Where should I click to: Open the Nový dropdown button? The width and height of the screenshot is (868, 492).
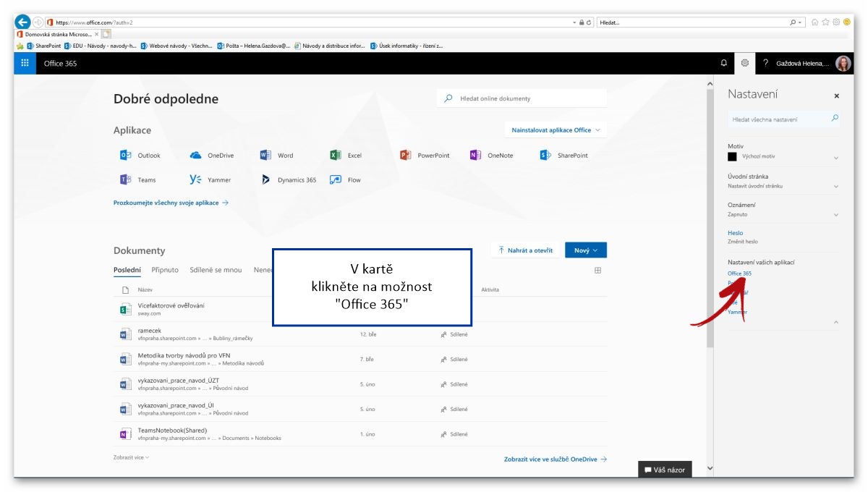tap(586, 250)
